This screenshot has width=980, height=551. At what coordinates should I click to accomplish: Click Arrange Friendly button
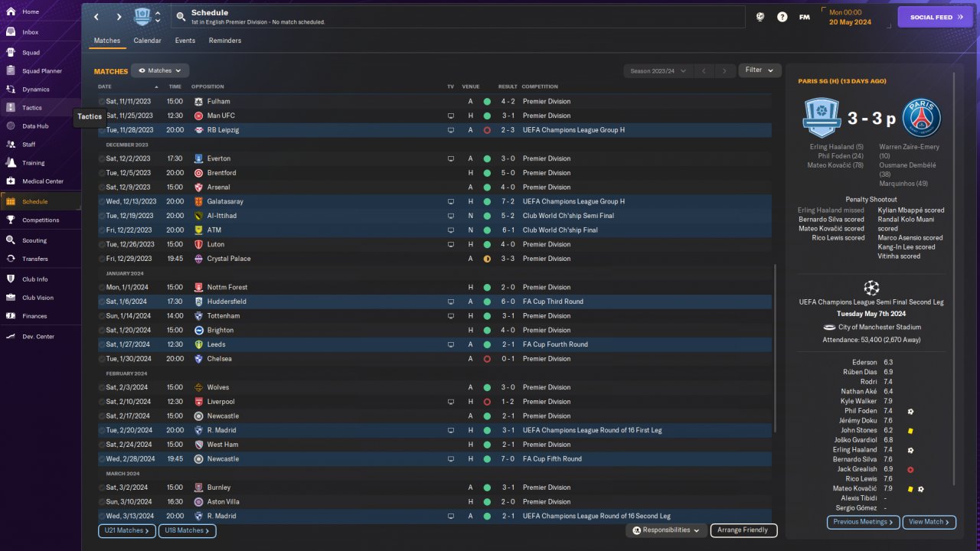point(743,530)
